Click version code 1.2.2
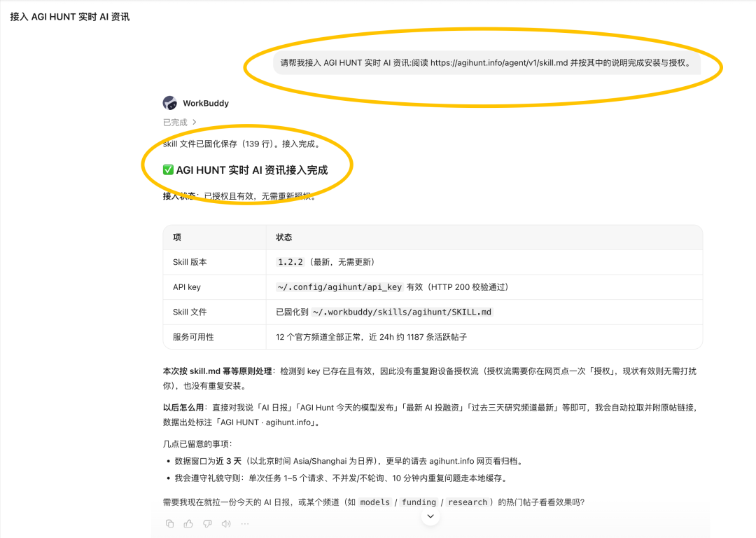The image size is (756, 538). coord(290,262)
